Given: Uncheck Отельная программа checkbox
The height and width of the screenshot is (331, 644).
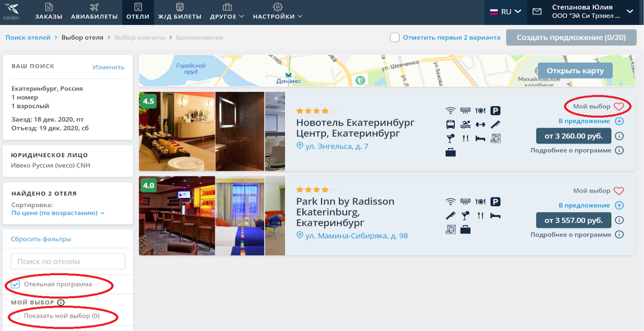Looking at the screenshot, I should (16, 284).
